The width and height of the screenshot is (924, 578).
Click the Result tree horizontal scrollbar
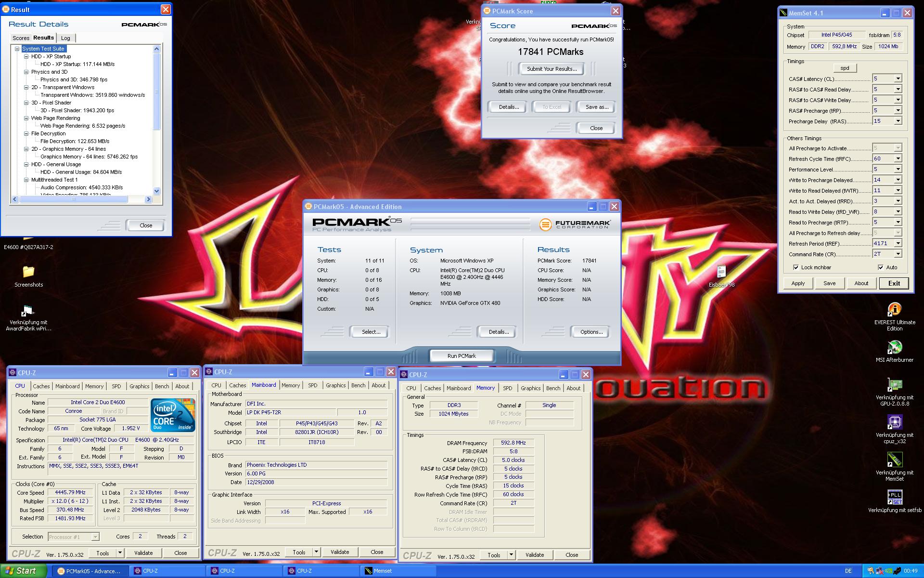pyautogui.click(x=81, y=199)
